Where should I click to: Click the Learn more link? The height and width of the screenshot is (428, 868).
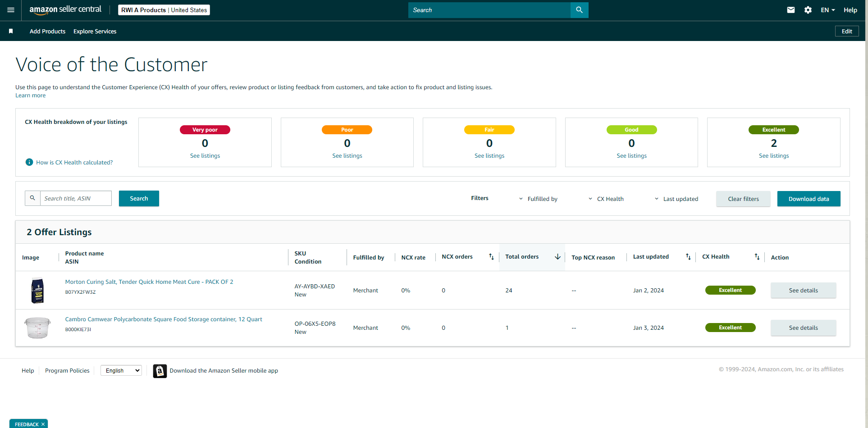[x=30, y=96]
